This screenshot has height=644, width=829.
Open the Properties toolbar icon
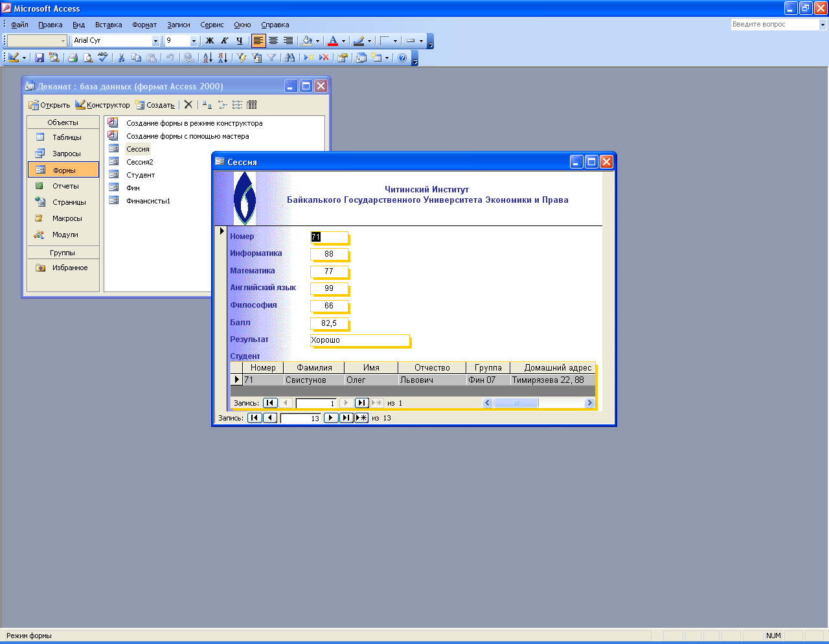(x=343, y=58)
